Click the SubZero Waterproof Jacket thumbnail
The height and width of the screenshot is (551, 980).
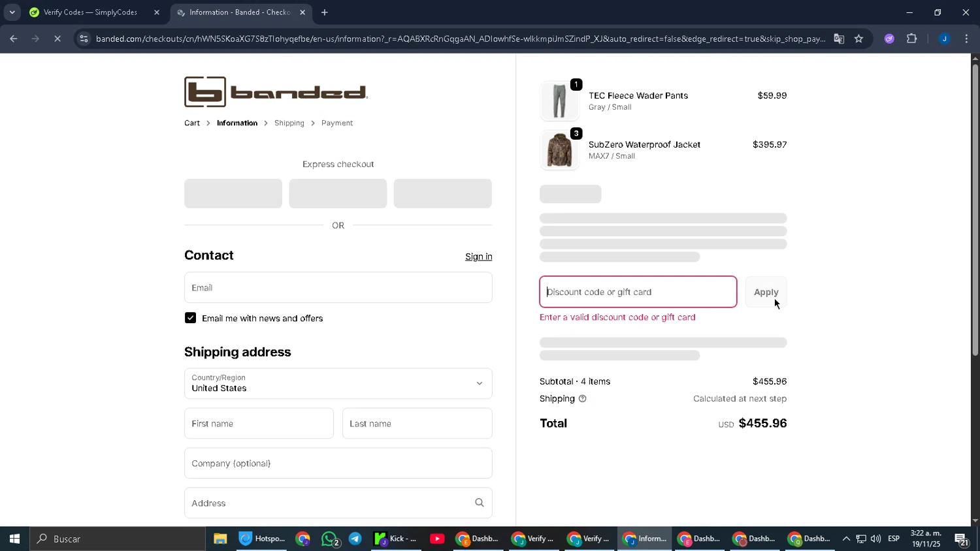click(x=559, y=150)
